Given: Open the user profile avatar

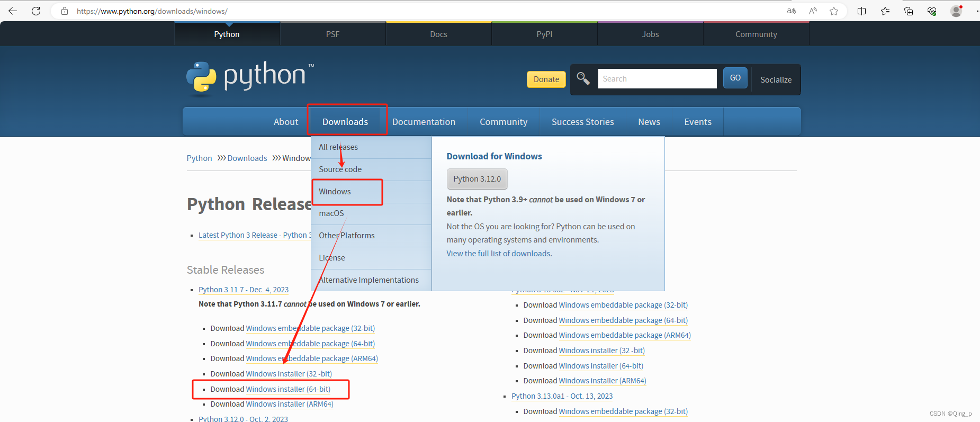Looking at the screenshot, I should (x=956, y=11).
